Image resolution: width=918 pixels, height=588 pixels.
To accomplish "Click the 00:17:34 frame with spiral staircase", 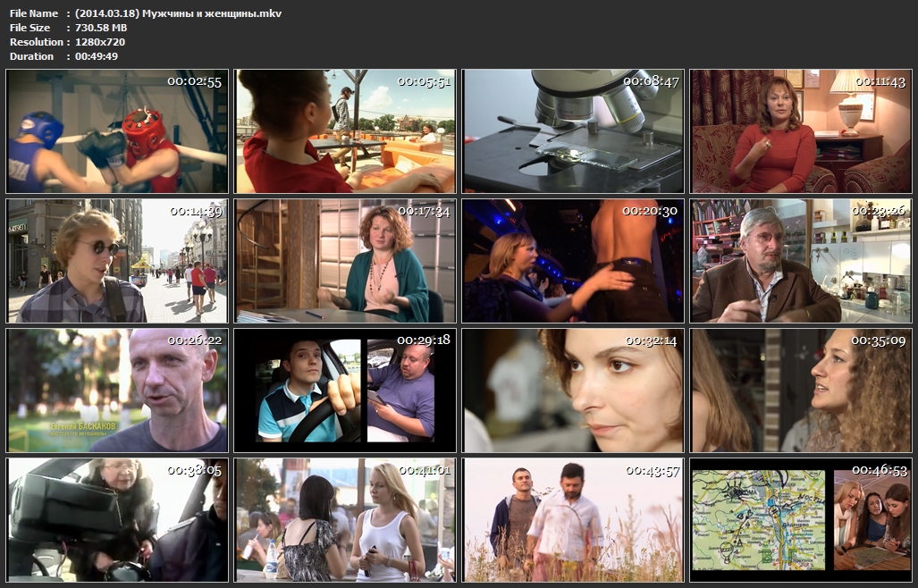I will (x=345, y=261).
